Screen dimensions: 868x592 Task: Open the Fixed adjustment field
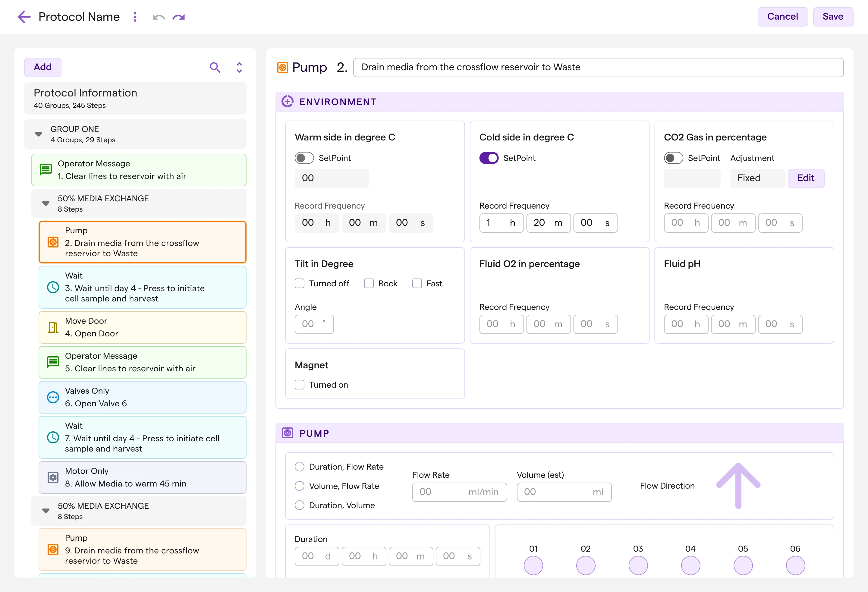coord(757,178)
